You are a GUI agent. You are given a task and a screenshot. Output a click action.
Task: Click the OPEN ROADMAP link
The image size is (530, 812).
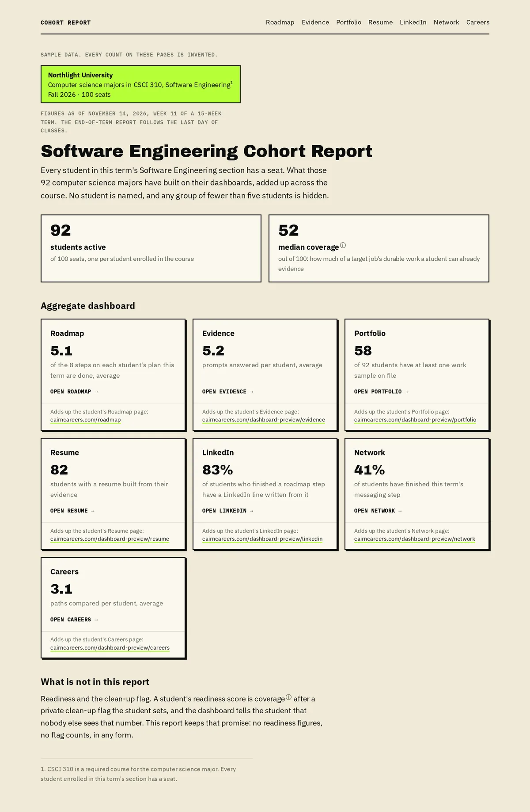pos(74,391)
